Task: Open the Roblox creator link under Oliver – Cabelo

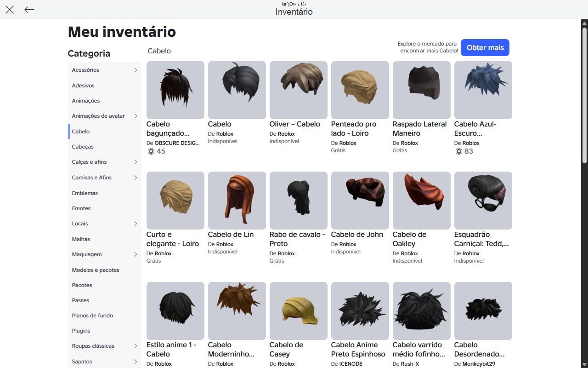Action: [286, 134]
